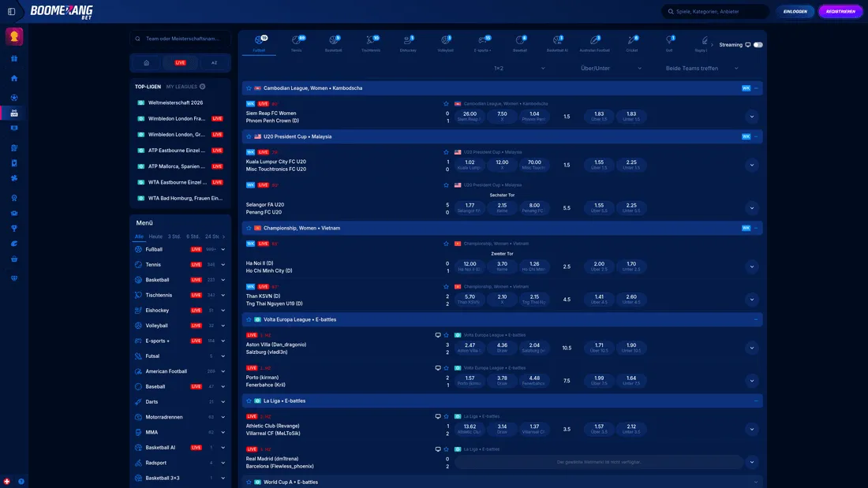Viewport: 868px width, 488px height.
Task: Select the Heute time filter tab
Action: coord(155,237)
